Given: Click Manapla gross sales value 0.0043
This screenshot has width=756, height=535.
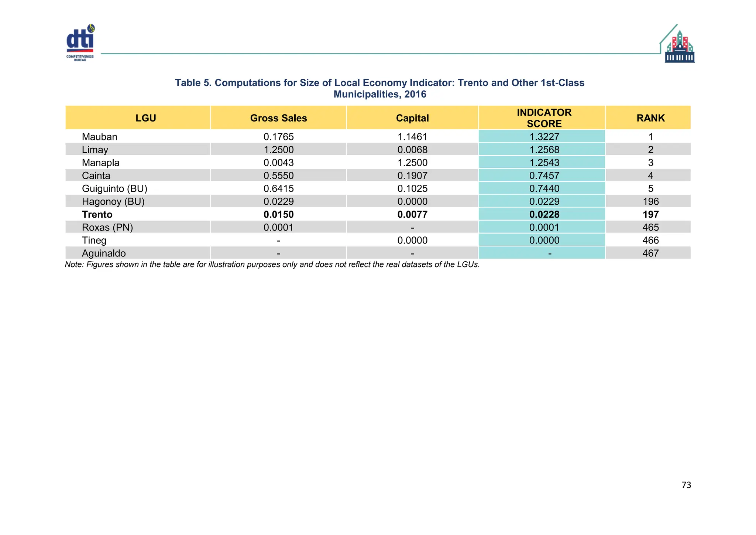Looking at the screenshot, I should (278, 163).
